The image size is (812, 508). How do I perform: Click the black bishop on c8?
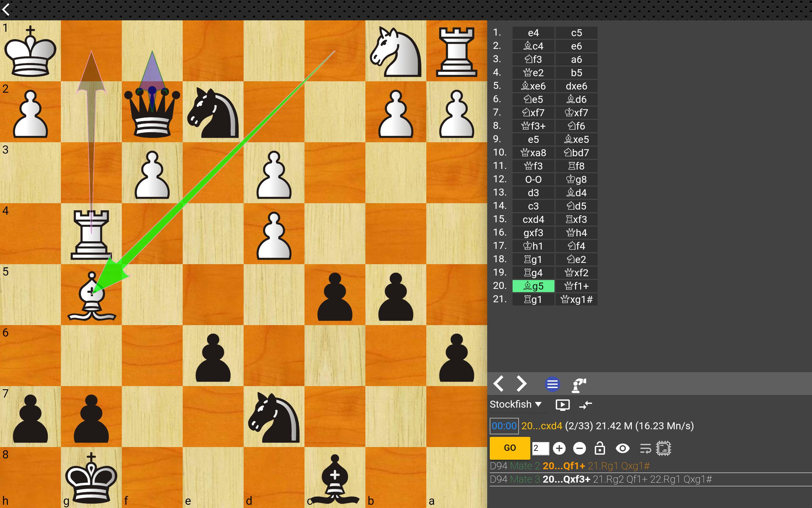335,479
